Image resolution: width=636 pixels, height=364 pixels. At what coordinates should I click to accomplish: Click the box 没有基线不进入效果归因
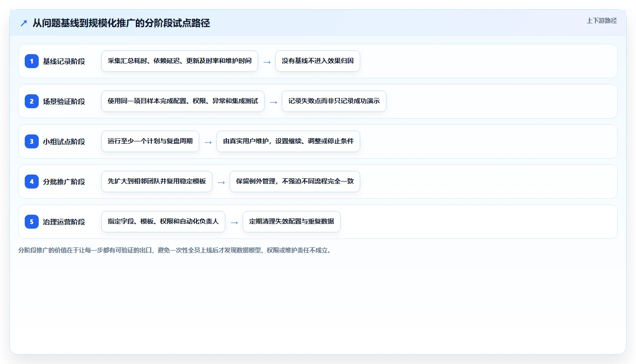click(x=318, y=61)
